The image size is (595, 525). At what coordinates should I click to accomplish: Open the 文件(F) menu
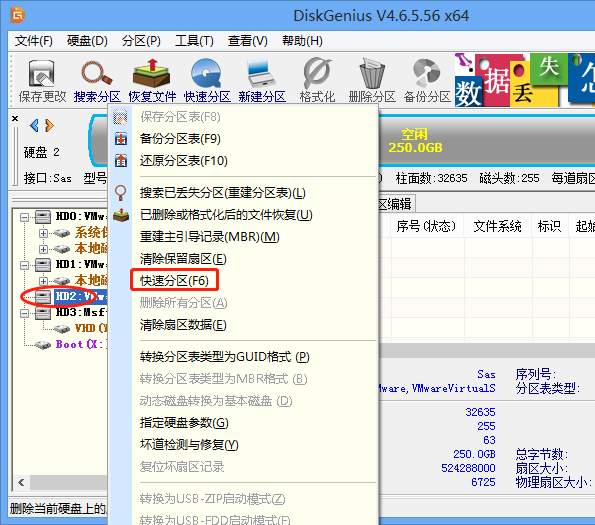click(x=33, y=41)
